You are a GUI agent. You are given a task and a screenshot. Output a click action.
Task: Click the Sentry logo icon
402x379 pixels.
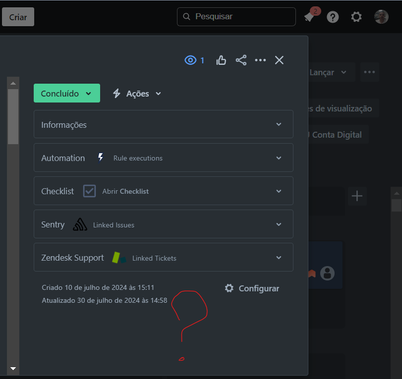[80, 225]
